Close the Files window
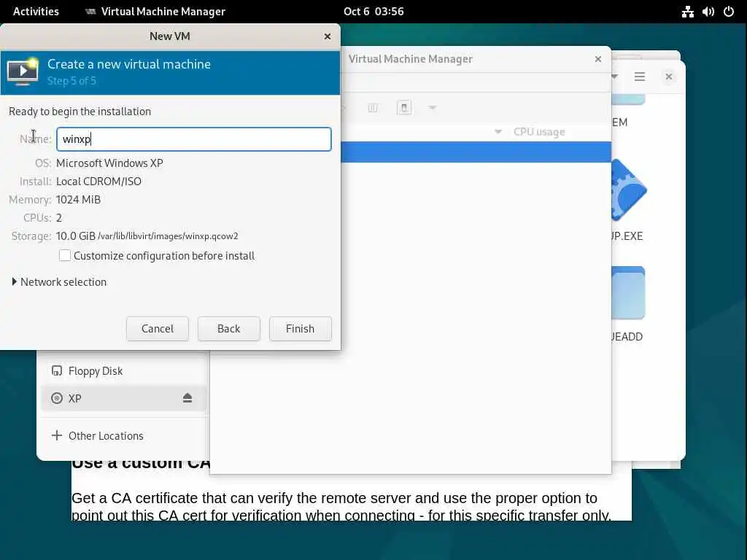 (669, 77)
